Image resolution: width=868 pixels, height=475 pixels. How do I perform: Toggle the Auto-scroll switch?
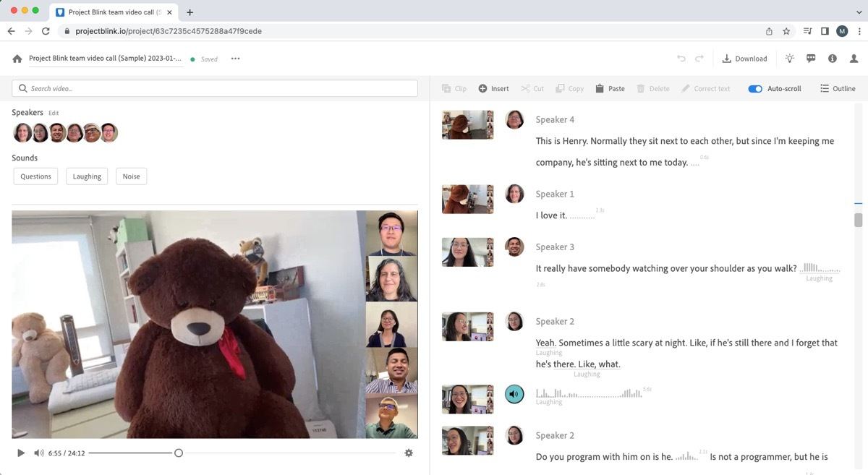755,88
